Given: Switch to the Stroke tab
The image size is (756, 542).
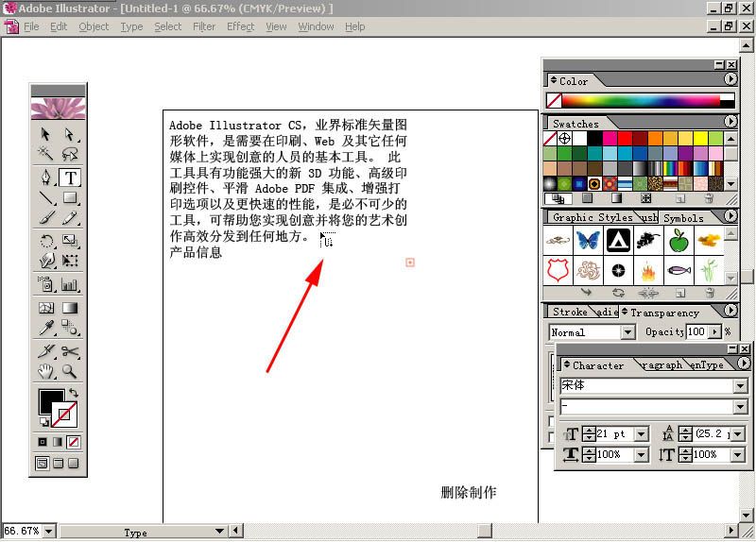Looking at the screenshot, I should [x=570, y=313].
